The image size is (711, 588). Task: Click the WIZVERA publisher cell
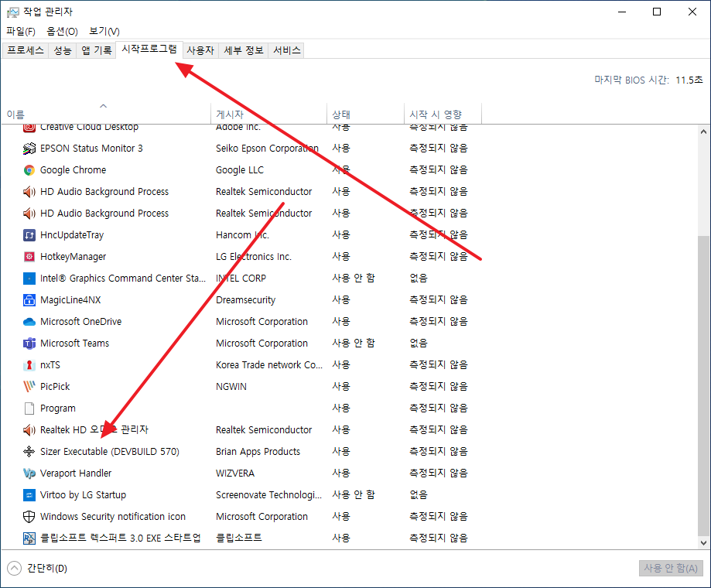click(235, 473)
